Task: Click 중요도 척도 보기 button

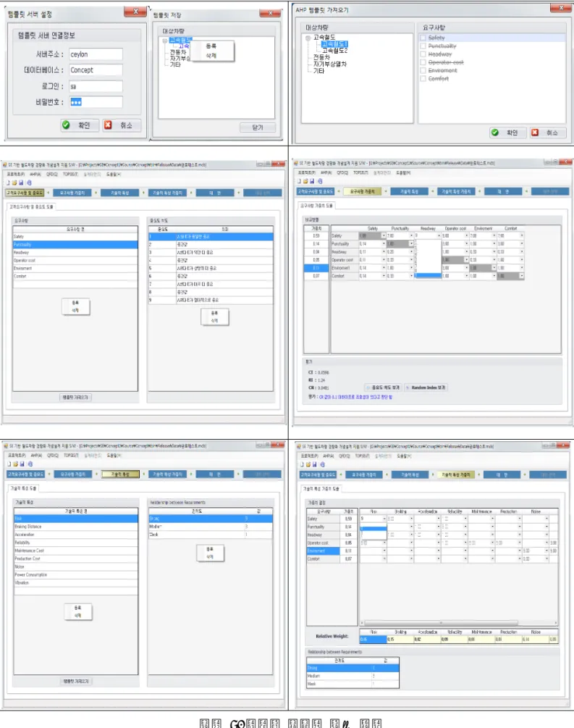Action: [383, 388]
